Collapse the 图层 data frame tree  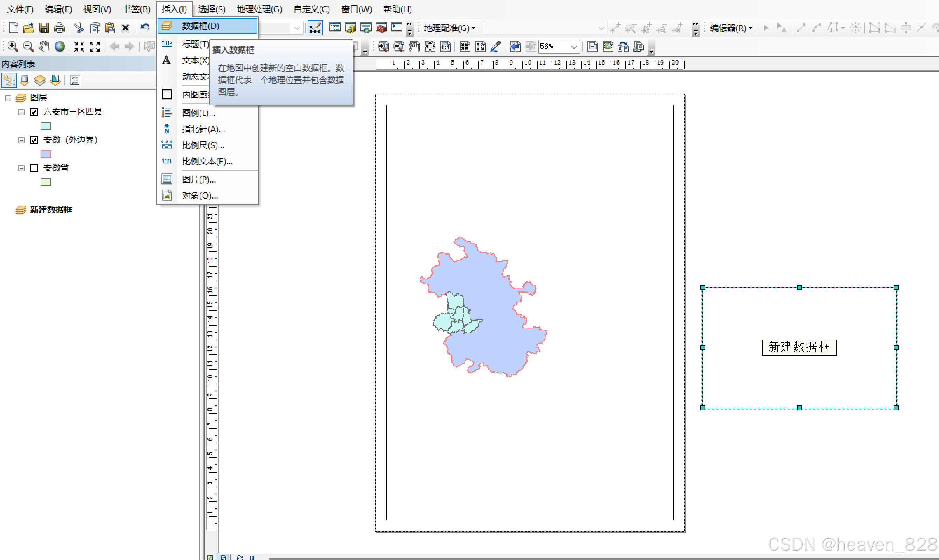[x=8, y=98]
